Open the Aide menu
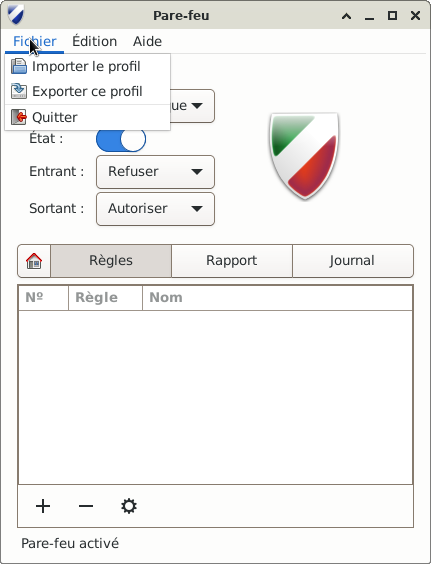 coord(148,41)
